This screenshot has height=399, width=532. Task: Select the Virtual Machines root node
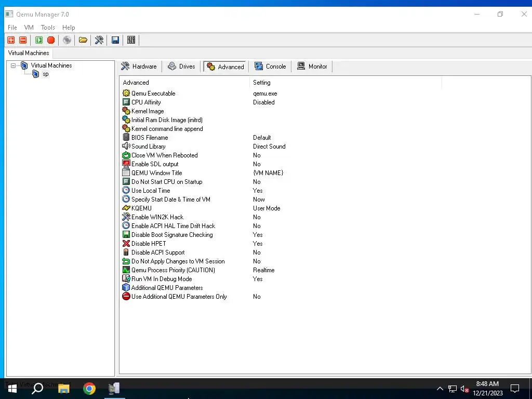51,65
